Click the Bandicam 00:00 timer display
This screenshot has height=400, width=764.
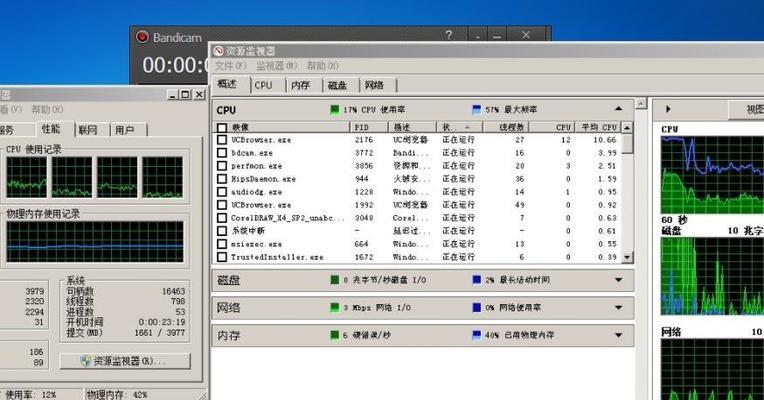point(176,65)
